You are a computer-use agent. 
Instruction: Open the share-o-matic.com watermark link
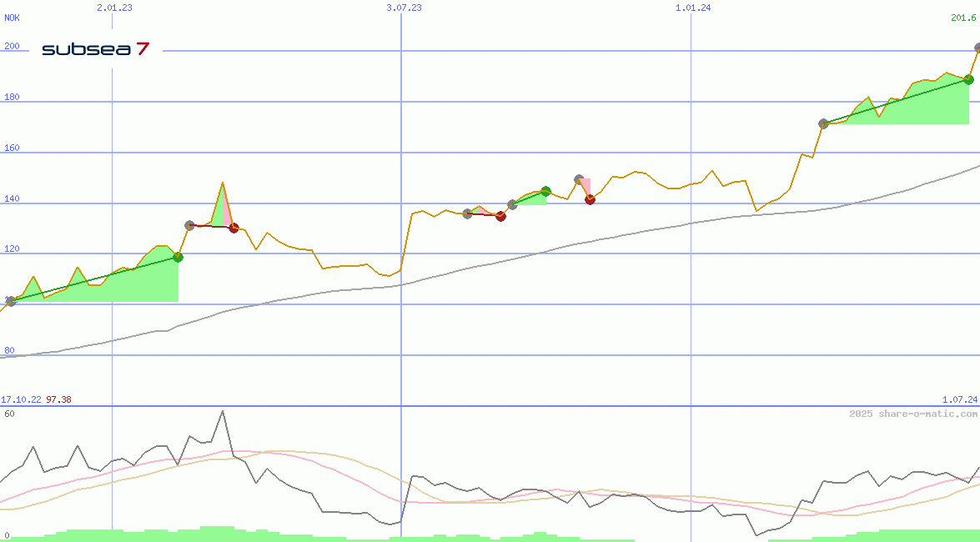click(912, 414)
